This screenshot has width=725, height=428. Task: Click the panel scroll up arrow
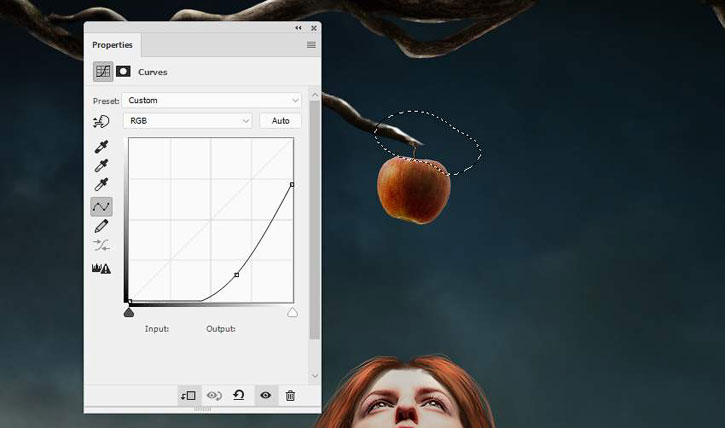tap(315, 95)
